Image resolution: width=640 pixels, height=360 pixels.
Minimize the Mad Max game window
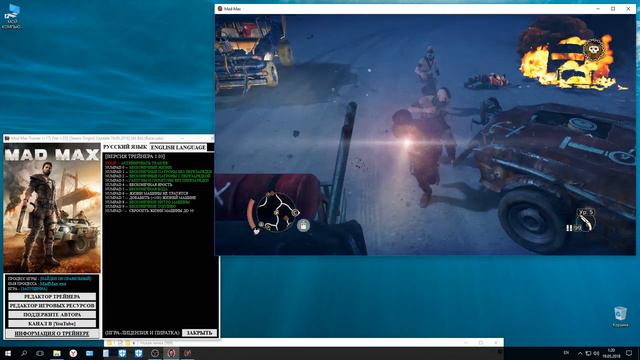[x=598, y=9]
